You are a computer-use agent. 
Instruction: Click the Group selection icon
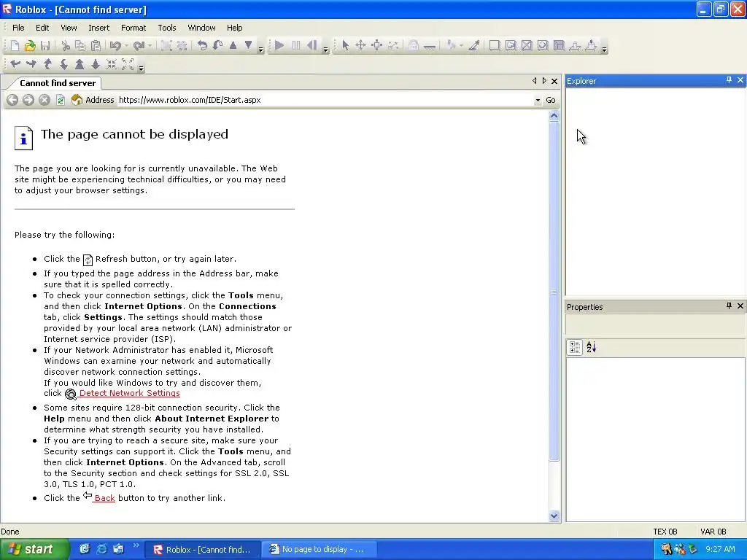166,46
